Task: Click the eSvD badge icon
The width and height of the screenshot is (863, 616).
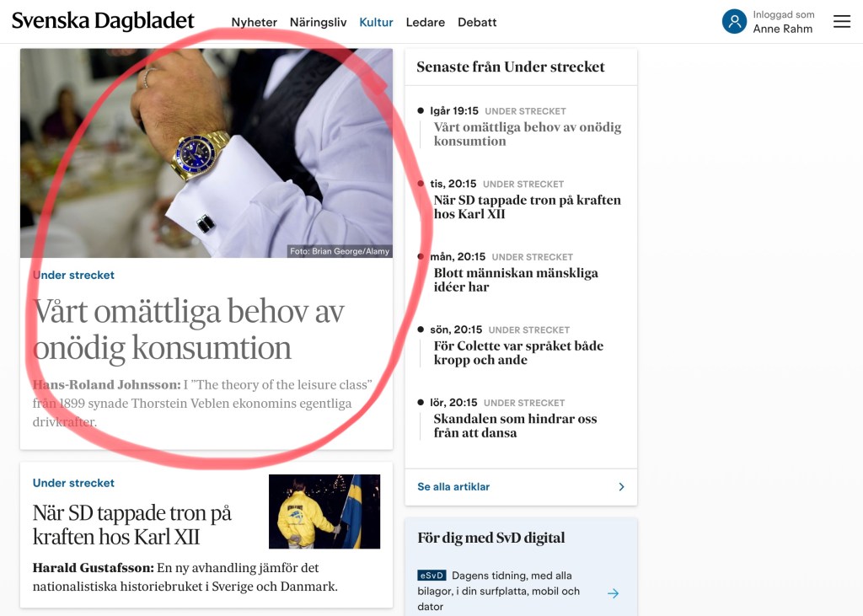Action: click(x=431, y=576)
